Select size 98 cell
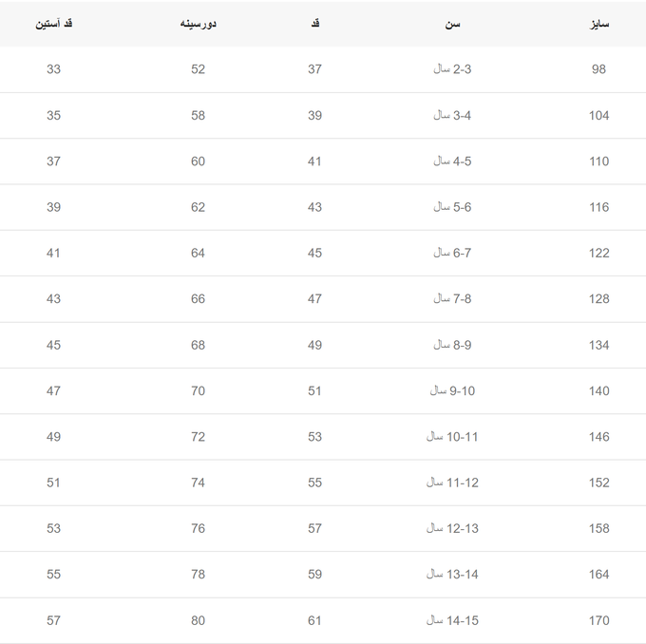 tap(598, 69)
